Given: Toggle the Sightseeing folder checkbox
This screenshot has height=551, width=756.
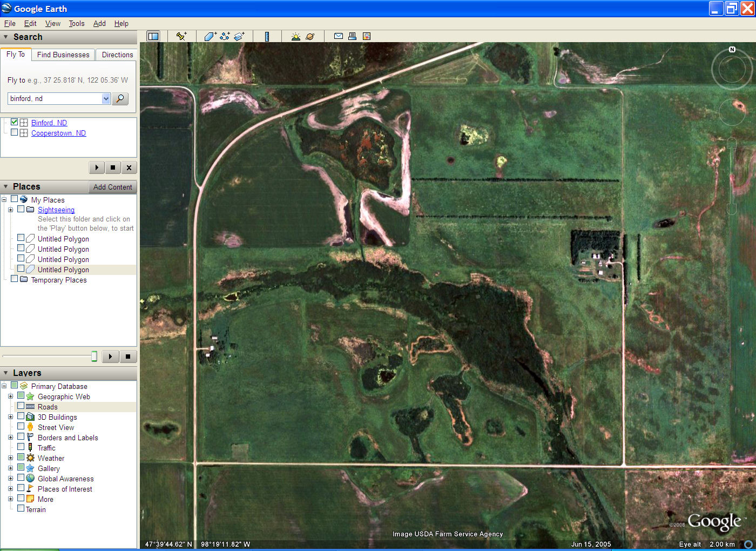Looking at the screenshot, I should (x=21, y=209).
